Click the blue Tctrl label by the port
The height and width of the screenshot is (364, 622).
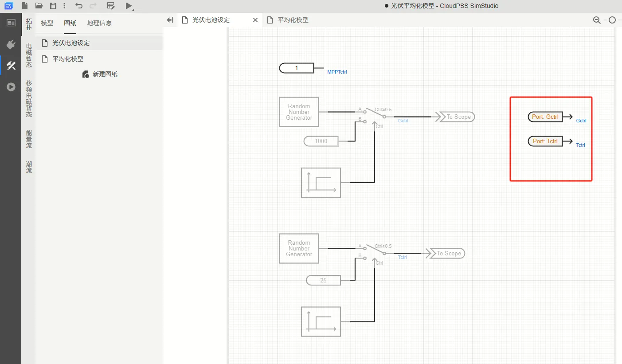coord(580,145)
